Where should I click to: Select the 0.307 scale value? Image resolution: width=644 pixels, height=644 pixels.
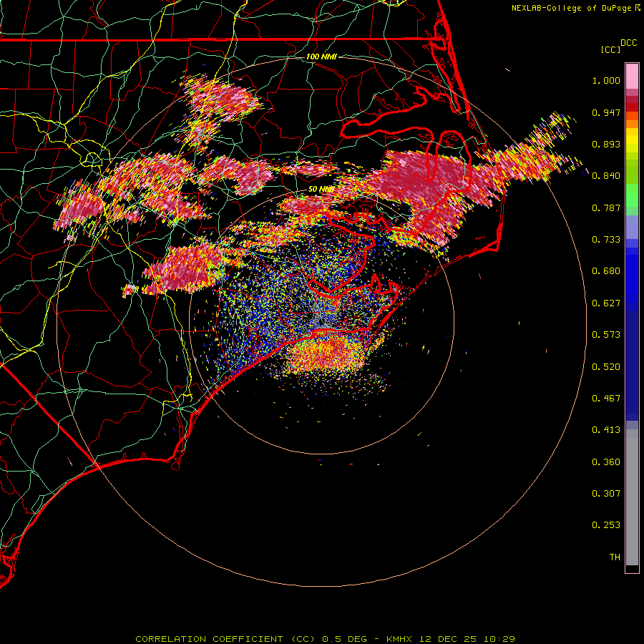pos(606,494)
